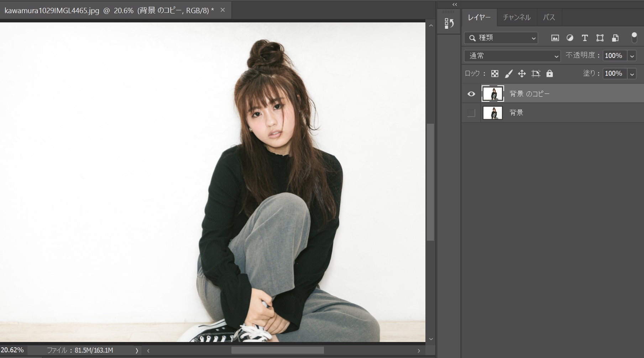Click the 塗り label
644x358 pixels.
tap(591, 74)
